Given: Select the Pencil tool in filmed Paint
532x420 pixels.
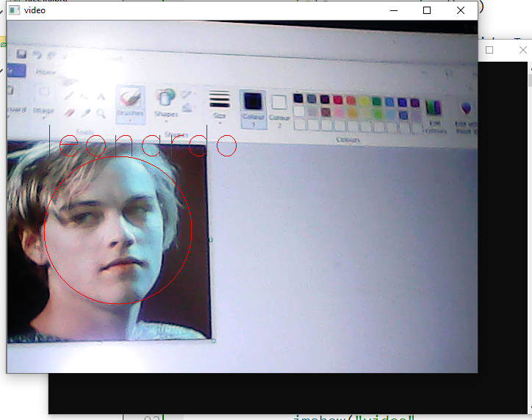Looking at the screenshot, I should tap(69, 96).
